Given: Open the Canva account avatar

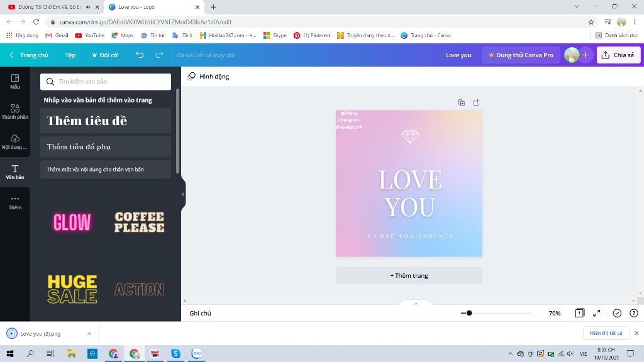Looking at the screenshot, I should point(571,55).
